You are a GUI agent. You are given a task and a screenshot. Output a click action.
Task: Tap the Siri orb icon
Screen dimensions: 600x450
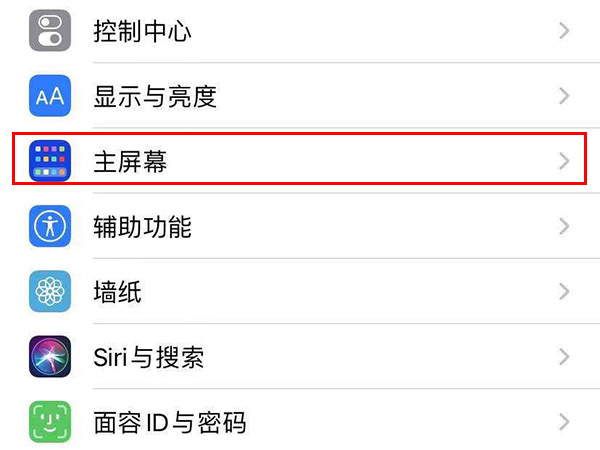tap(50, 356)
